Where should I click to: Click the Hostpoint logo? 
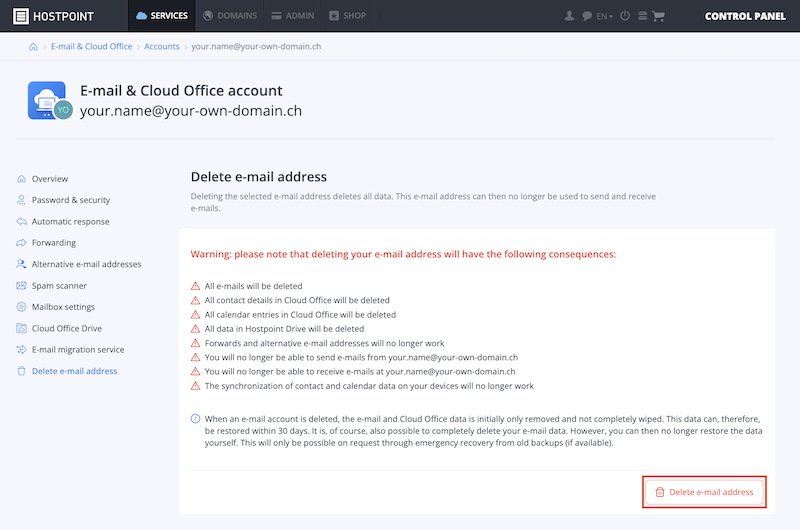pyautogui.click(x=53, y=16)
